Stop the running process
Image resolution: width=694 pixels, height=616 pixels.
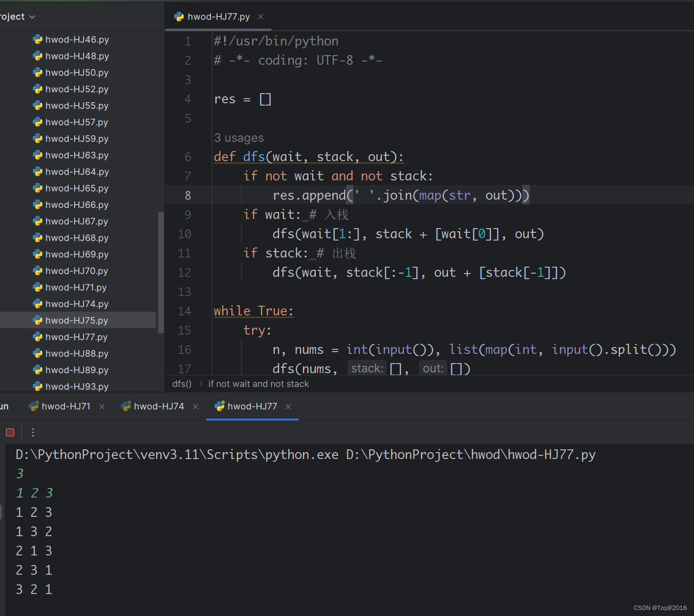(x=10, y=432)
